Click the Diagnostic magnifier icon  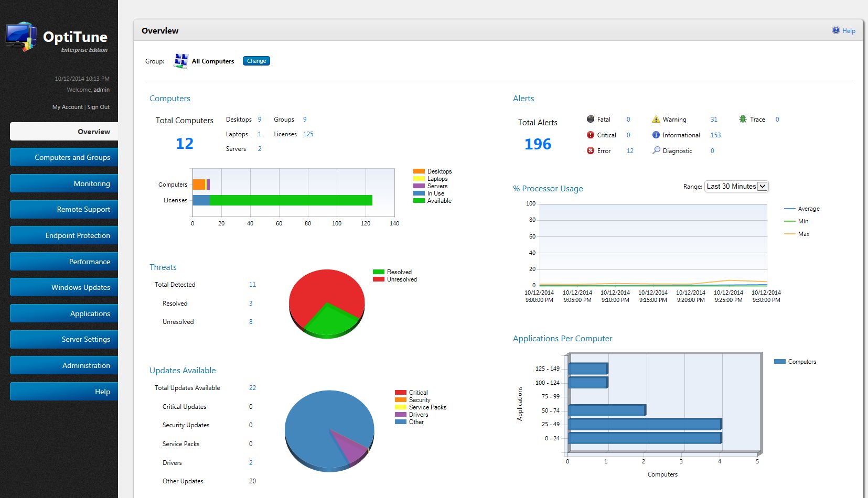[x=656, y=150]
